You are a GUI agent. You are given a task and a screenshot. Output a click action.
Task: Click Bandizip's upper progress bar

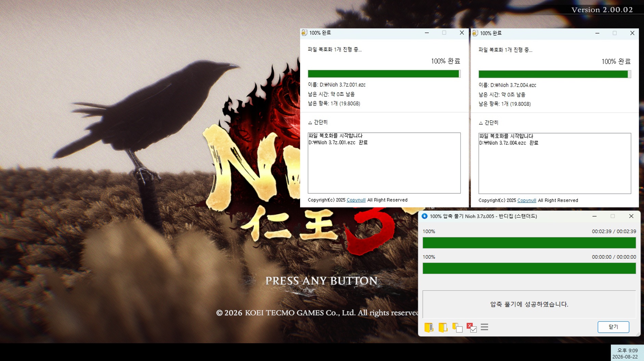coord(529,243)
